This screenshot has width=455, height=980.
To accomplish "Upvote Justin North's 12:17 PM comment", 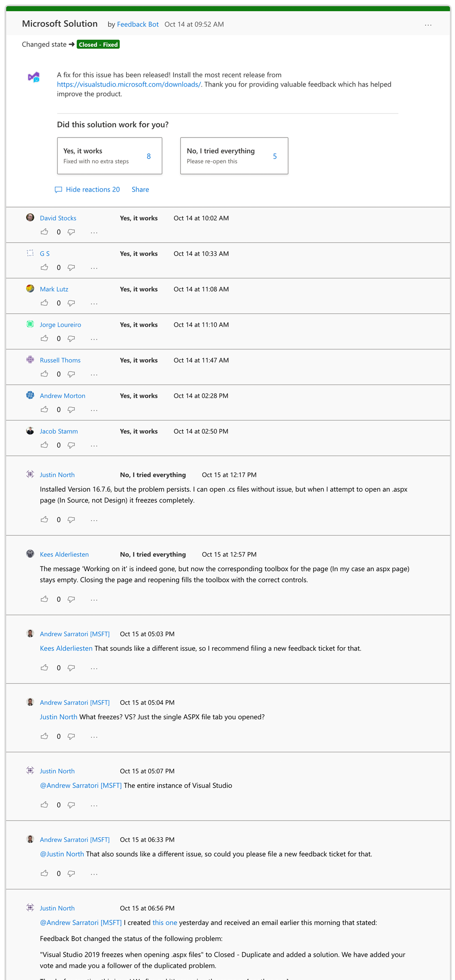I will pos(45,519).
